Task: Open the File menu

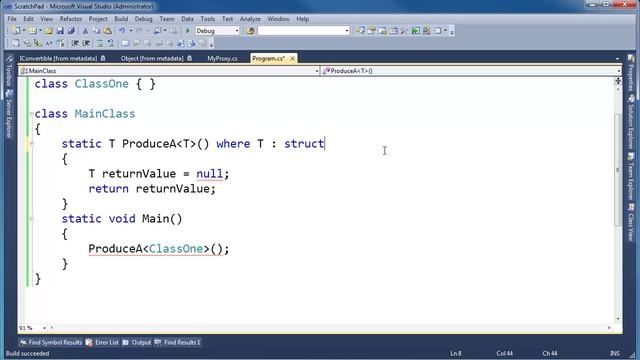Action: click(x=12, y=19)
